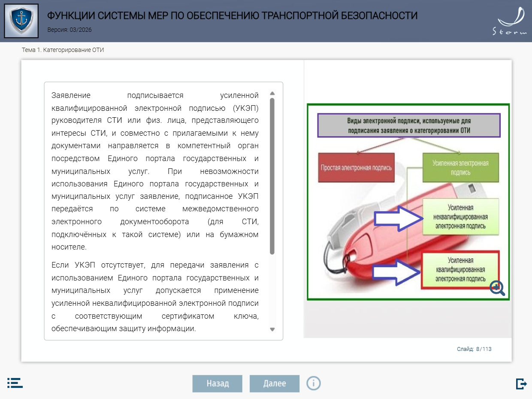The image size is (532, 399).
Task: Enlarge the diagram with the magnifier icon
Action: pyautogui.click(x=497, y=288)
